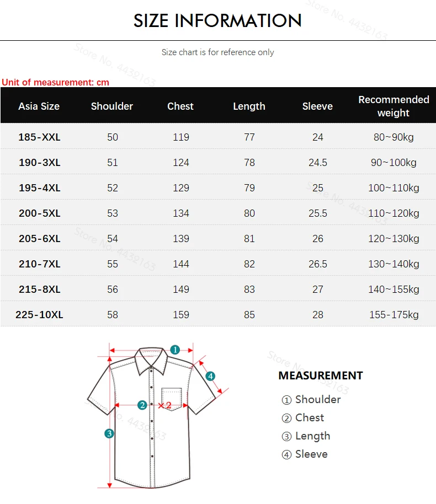Click the 155~175kg weight cell
The height and width of the screenshot is (504, 436).
point(394,315)
